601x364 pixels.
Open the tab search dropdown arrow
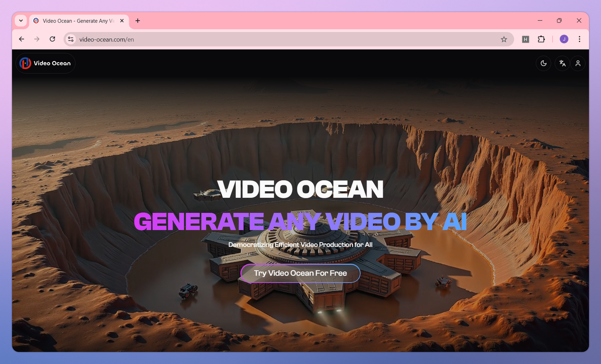(21, 21)
